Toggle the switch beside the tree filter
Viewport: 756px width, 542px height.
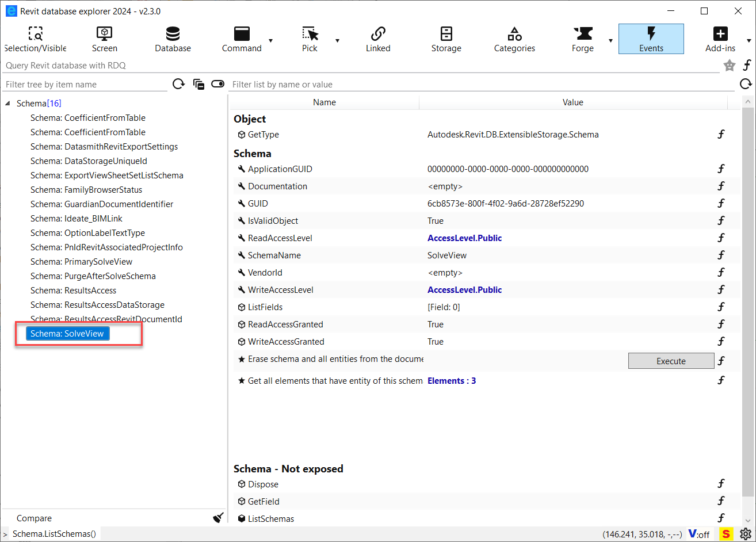(217, 83)
